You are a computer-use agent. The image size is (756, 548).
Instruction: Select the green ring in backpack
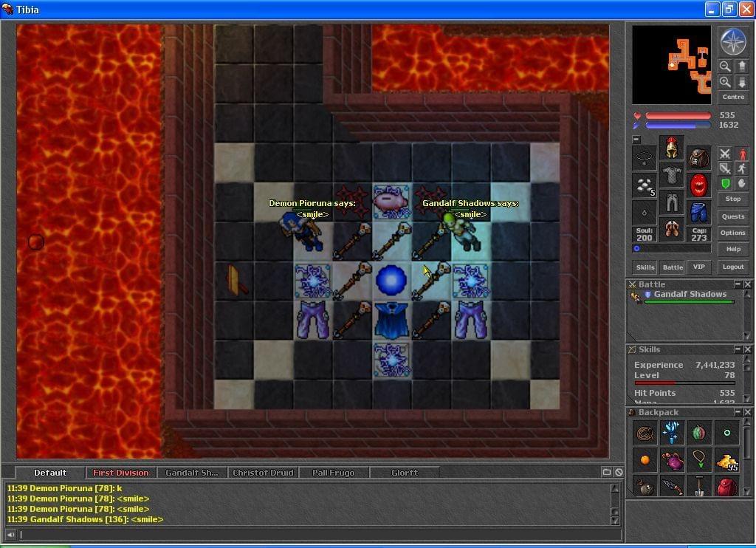726,433
